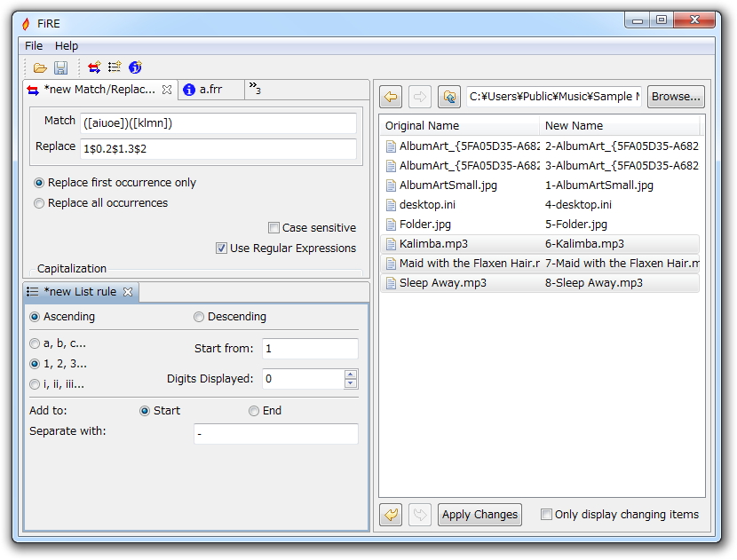Click the Start from number field
The width and height of the screenshot is (737, 560).
pyautogui.click(x=310, y=349)
